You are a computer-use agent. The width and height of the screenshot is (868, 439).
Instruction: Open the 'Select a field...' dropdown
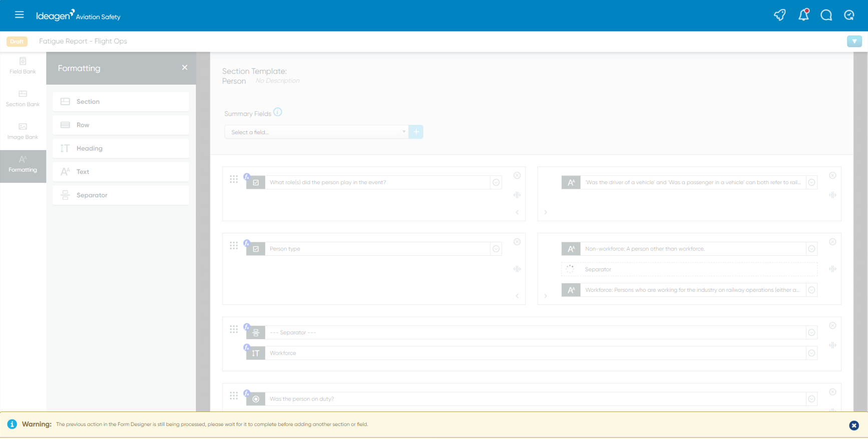316,132
